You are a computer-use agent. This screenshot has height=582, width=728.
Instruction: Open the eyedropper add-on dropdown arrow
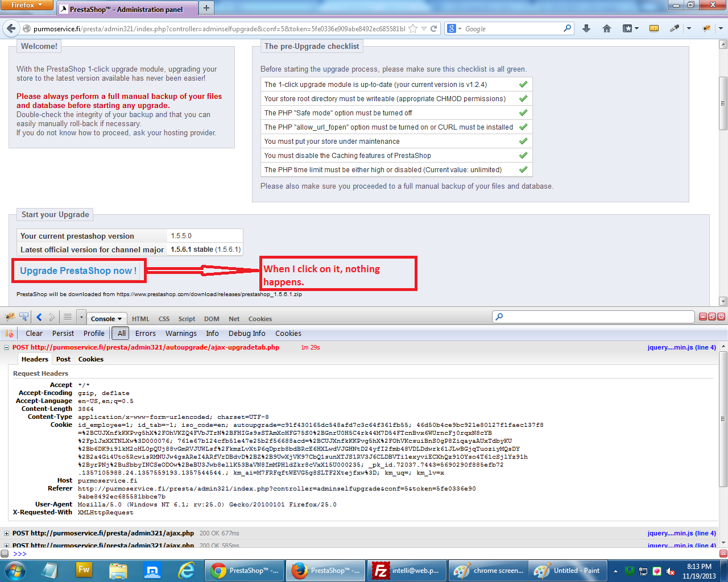689,28
